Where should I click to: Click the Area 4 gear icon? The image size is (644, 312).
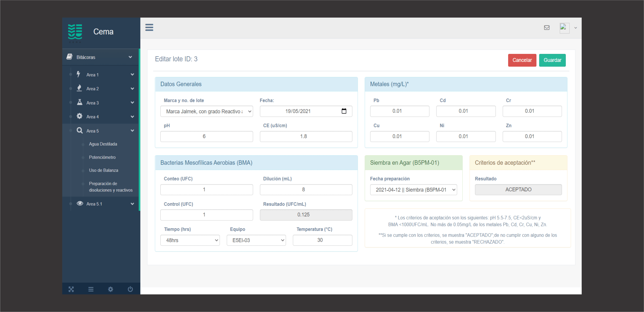pyautogui.click(x=79, y=116)
